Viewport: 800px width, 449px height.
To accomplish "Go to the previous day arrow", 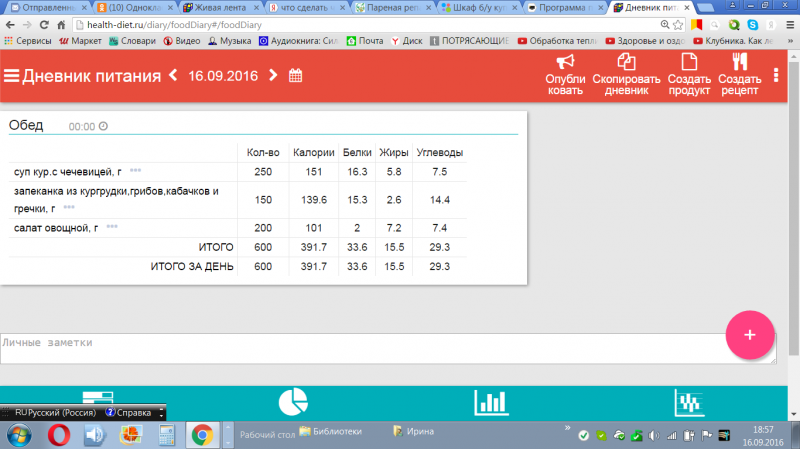I will pos(173,76).
